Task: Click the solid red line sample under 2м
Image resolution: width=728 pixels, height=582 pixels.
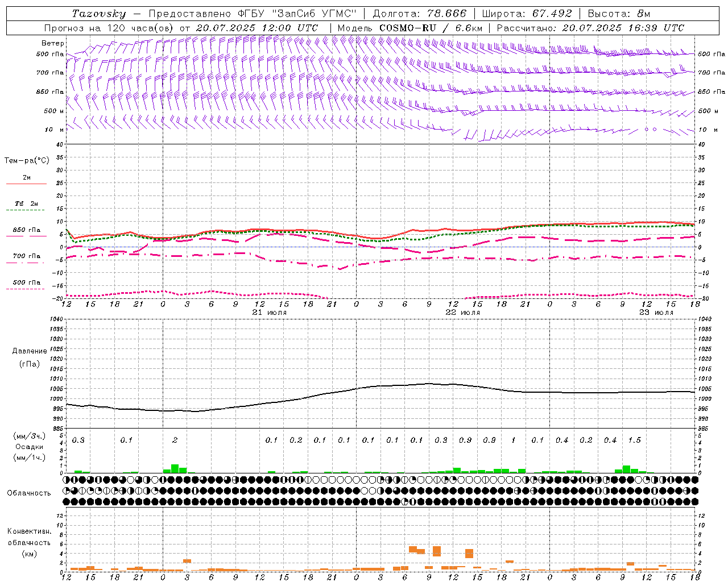Action: [26, 184]
